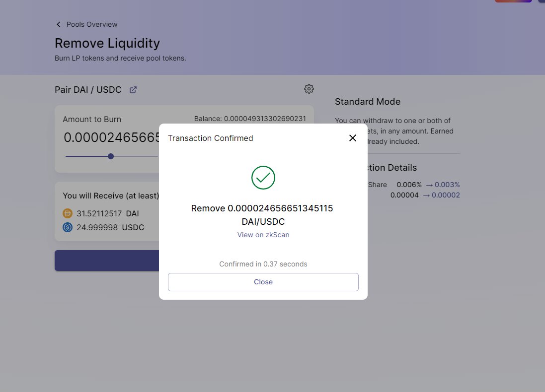Go back to Pools Overview
Screen dimensions: 545x392
(x=92, y=24)
